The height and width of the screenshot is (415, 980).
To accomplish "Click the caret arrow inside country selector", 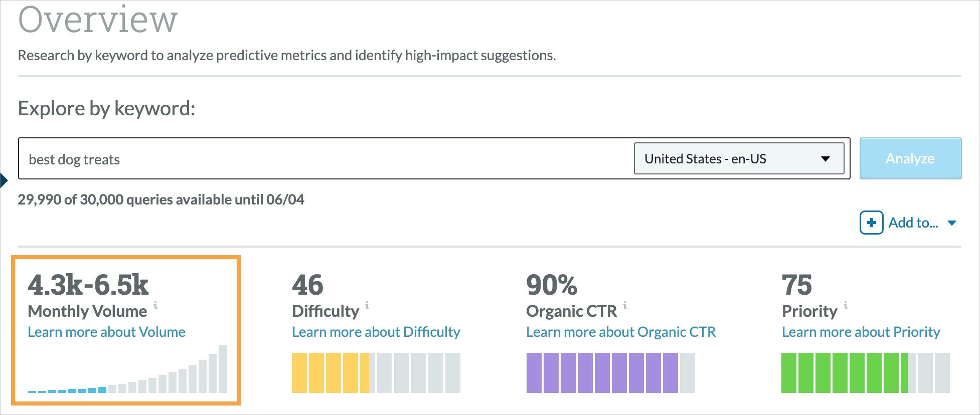I will [x=826, y=159].
